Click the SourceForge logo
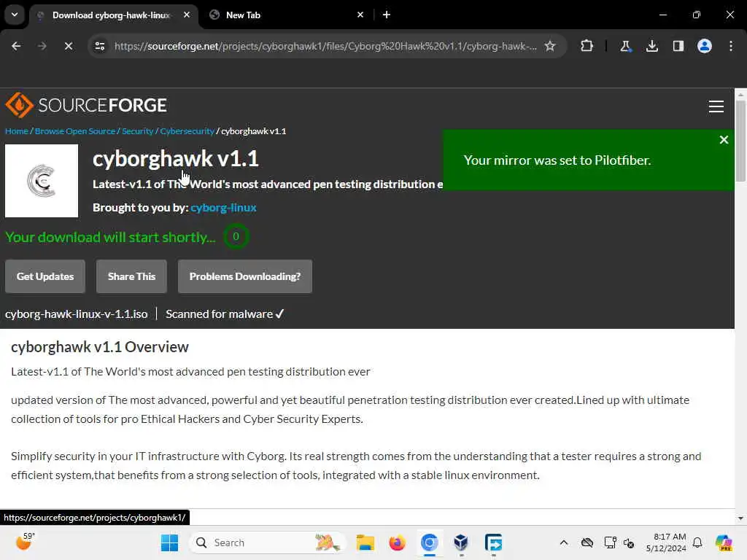 tap(86, 105)
